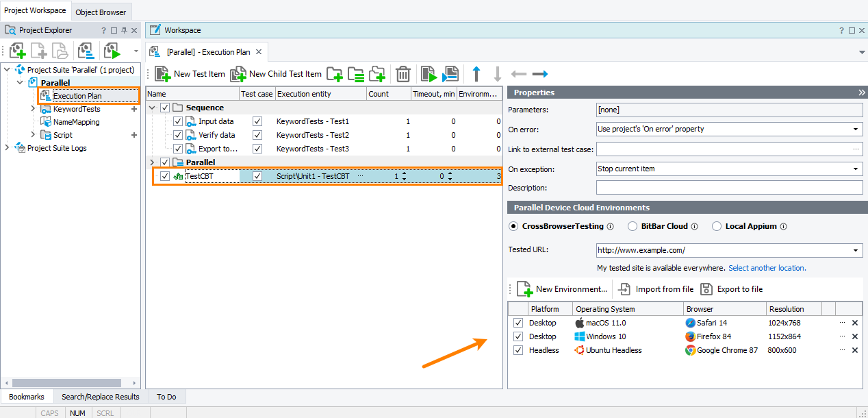Remove the Windows 10 environment with X

854,336
